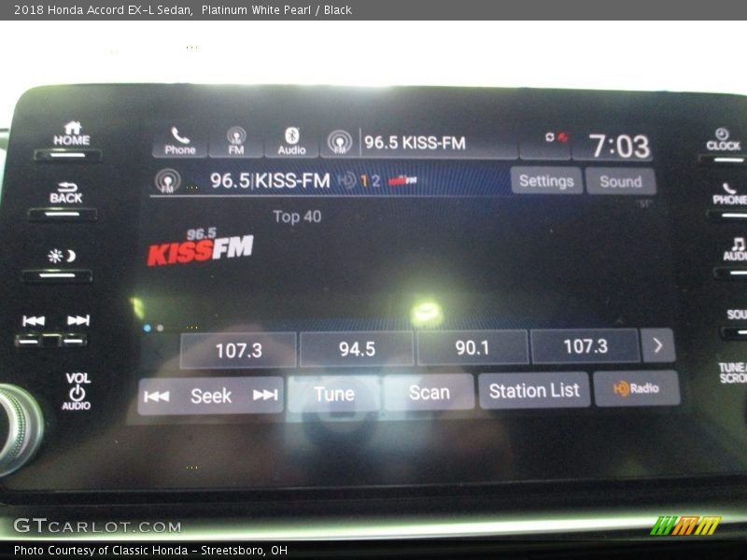
Task: Open the Sound menu
Action: (x=621, y=181)
